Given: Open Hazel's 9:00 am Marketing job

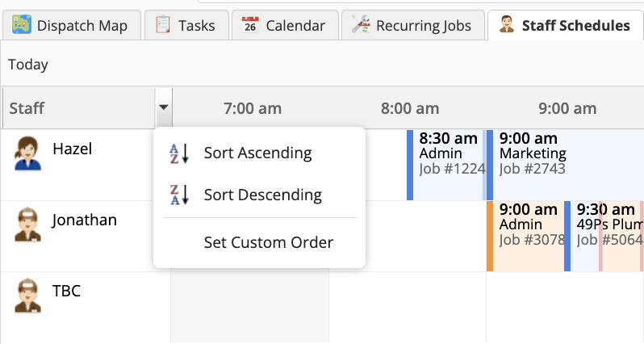Looking at the screenshot, I should click(x=565, y=153).
